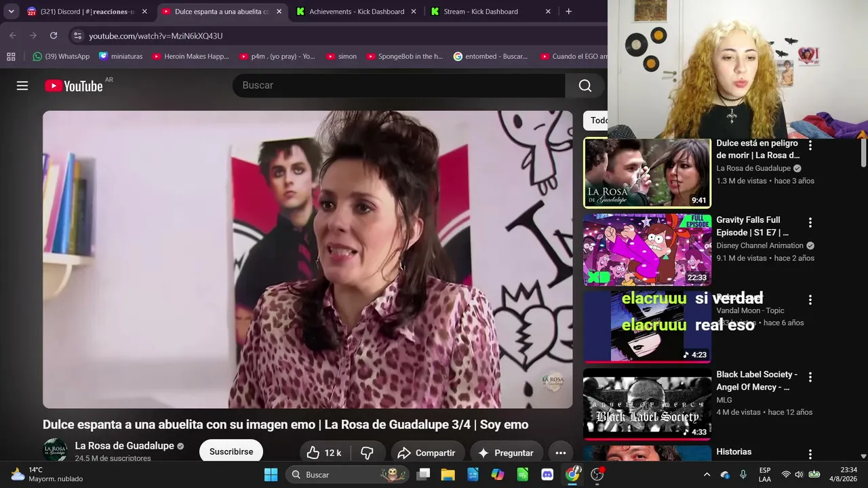
Task: Open the Gravity Falls Full Episode thumbnail
Action: point(647,250)
